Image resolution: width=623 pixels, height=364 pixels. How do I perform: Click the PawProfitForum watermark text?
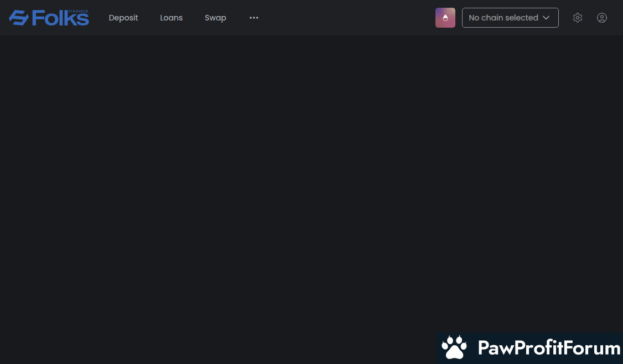(x=548, y=348)
